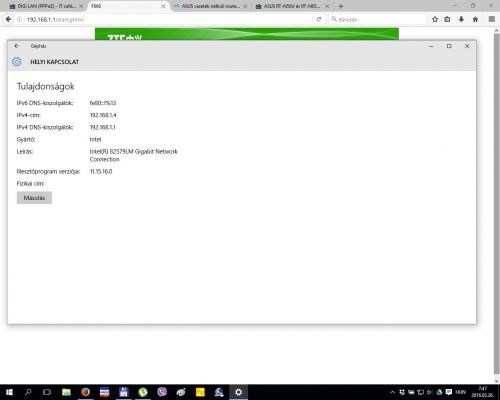Close the DIGI LAN tab
Viewport: 500px width, 400px height.
[81, 6]
